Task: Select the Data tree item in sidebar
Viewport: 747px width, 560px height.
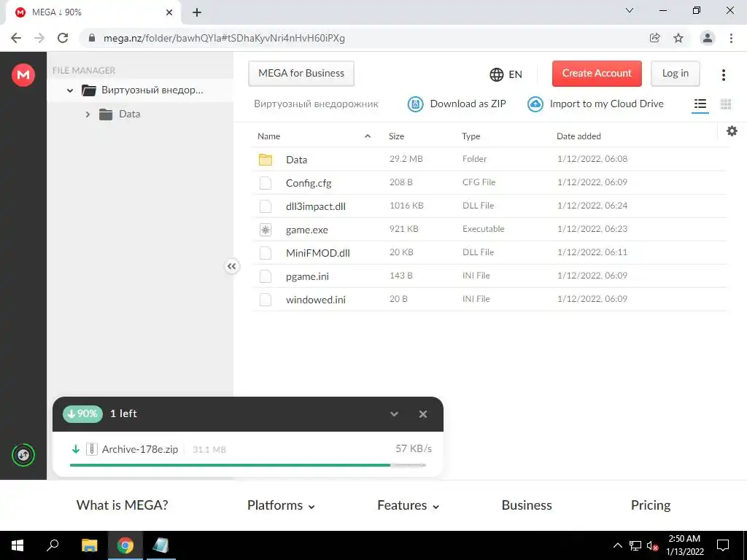Action: click(129, 114)
